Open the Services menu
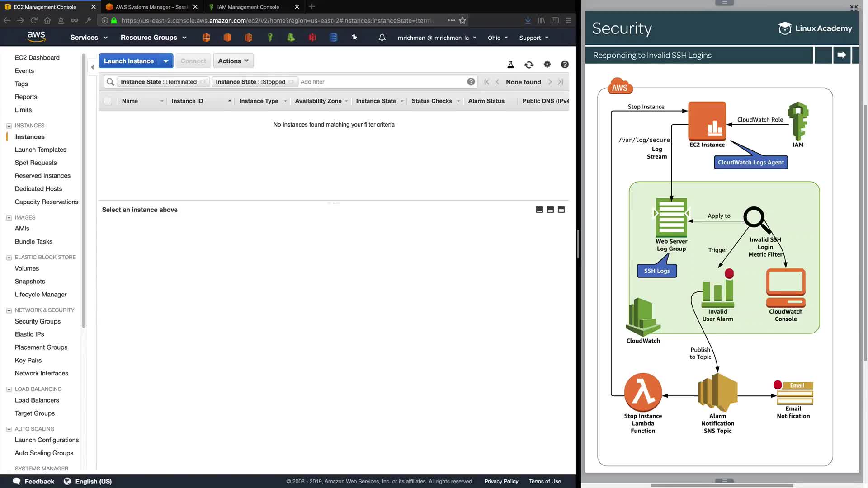The height and width of the screenshot is (488, 868). (89, 38)
